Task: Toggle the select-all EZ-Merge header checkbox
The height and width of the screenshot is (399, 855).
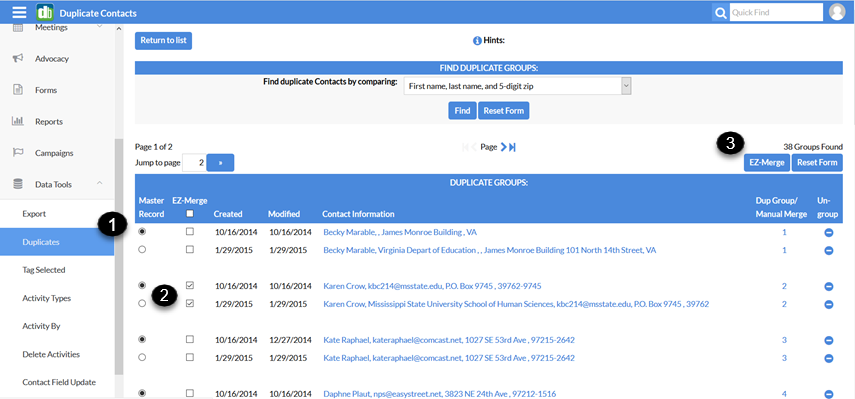Action: click(190, 214)
